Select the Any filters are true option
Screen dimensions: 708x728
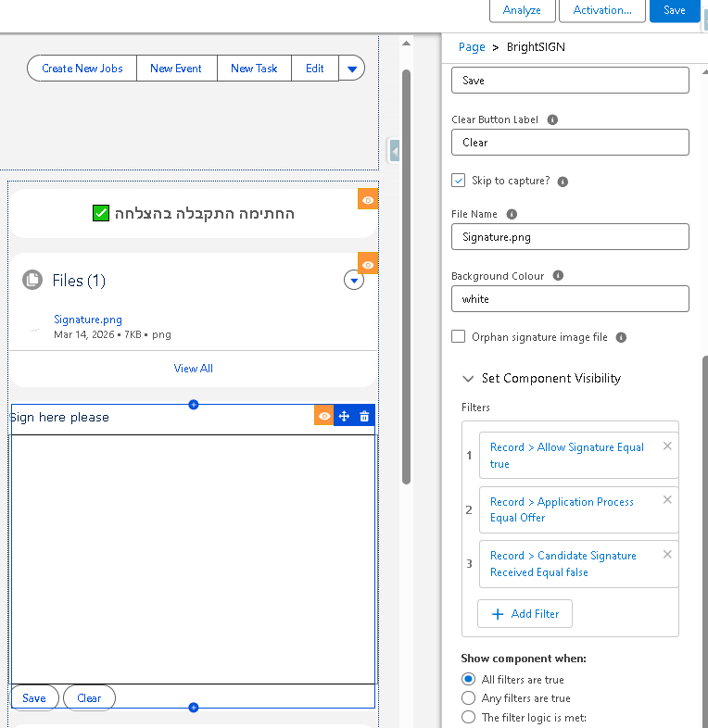[468, 698]
